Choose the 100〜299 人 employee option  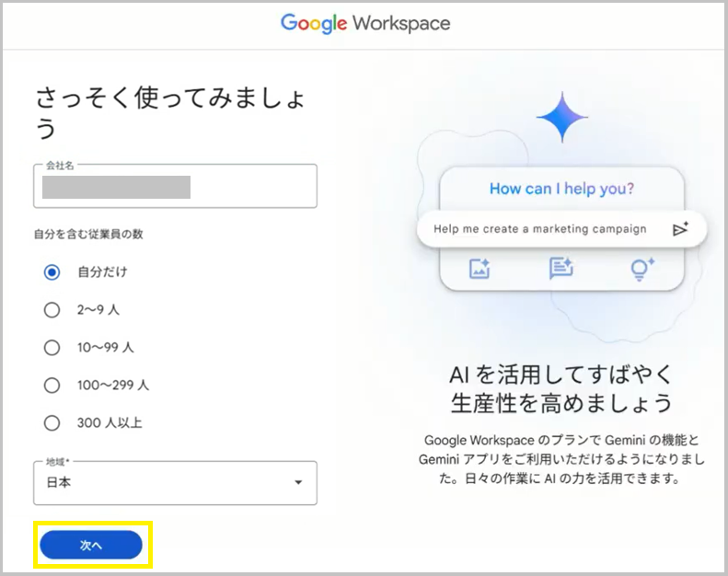coord(52,386)
